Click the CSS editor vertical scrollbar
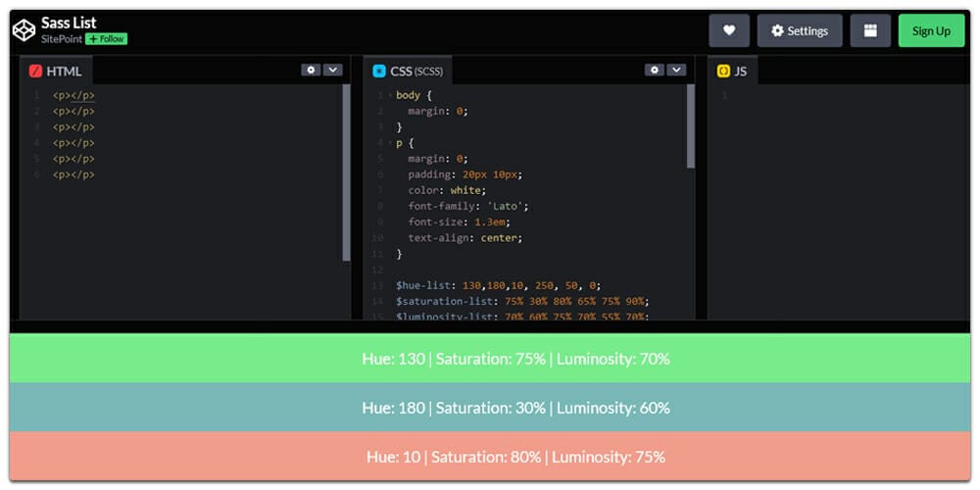980x490 pixels. [691, 126]
